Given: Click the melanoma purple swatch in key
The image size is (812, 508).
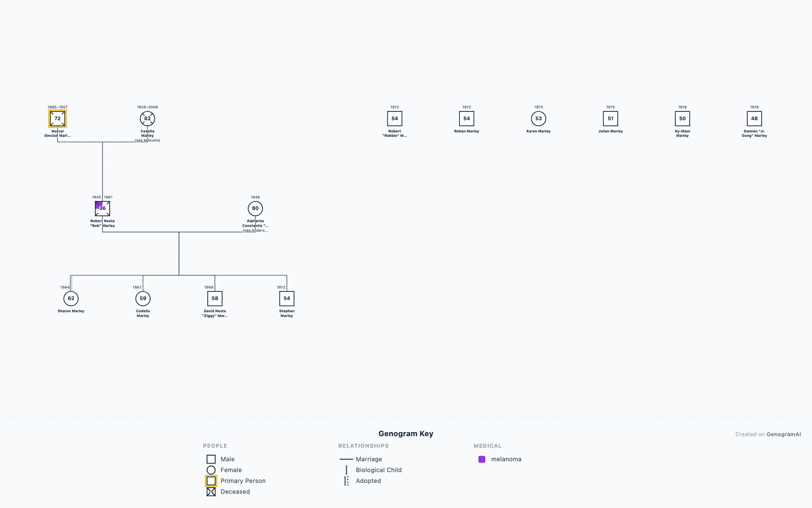Looking at the screenshot, I should tap(482, 459).
